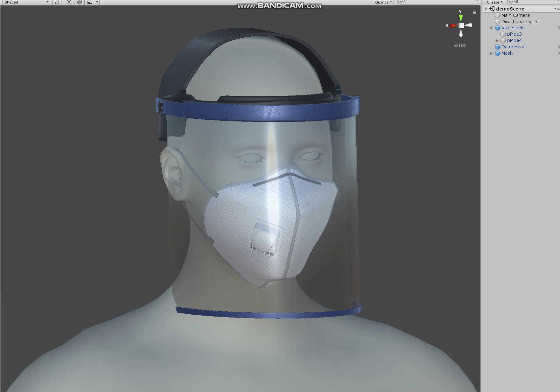Screen dimensions: 560x392
Task: Open the hierarchy Create dropdown
Action: pyautogui.click(x=494, y=2)
